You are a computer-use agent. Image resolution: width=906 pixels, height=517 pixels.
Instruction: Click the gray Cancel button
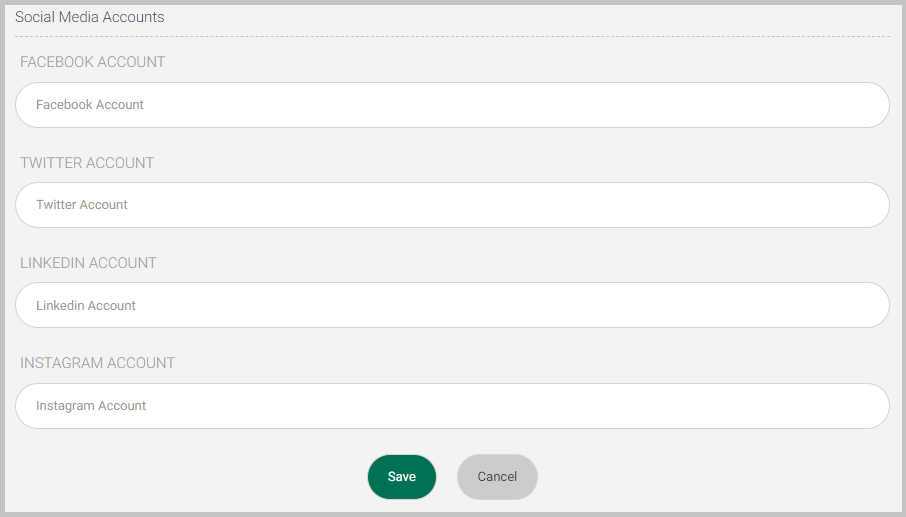pyautogui.click(x=497, y=477)
